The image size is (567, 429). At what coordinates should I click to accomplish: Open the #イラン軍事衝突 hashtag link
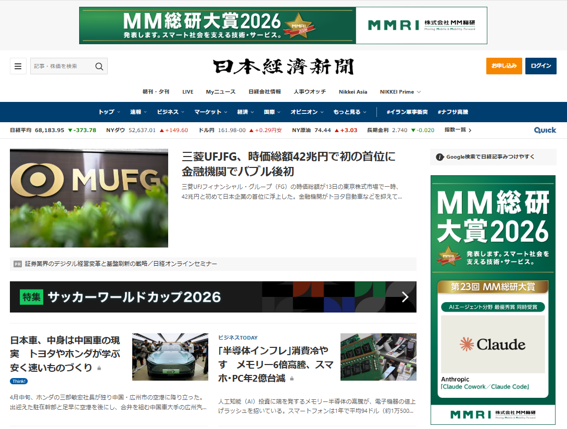click(x=407, y=112)
